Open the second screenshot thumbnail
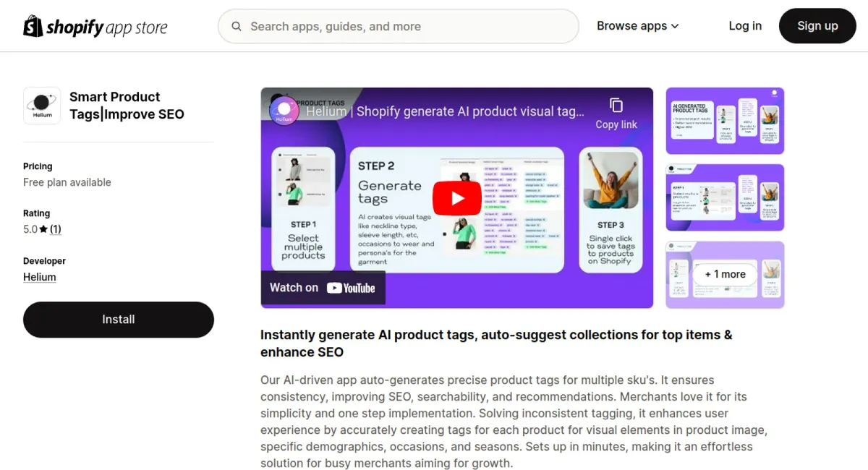 pos(725,197)
